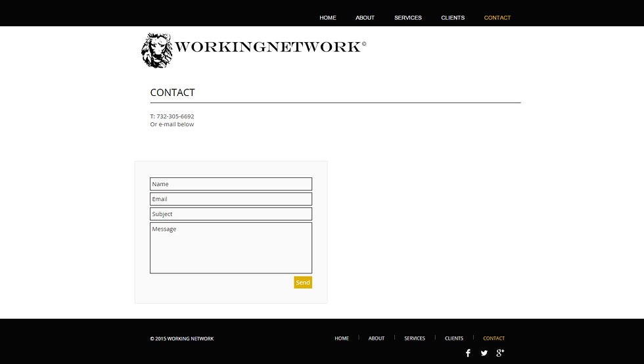Click the lion head logo image
Viewport: 644px width, 364px height.
click(156, 50)
